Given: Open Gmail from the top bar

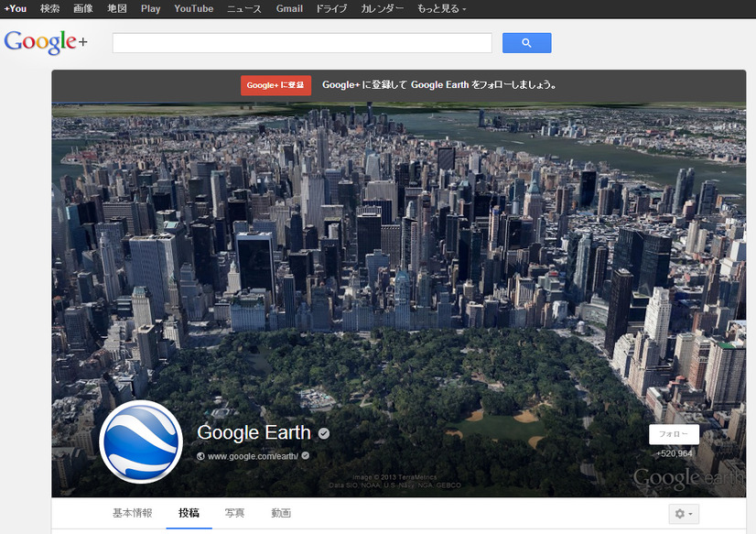Looking at the screenshot, I should tap(289, 8).
